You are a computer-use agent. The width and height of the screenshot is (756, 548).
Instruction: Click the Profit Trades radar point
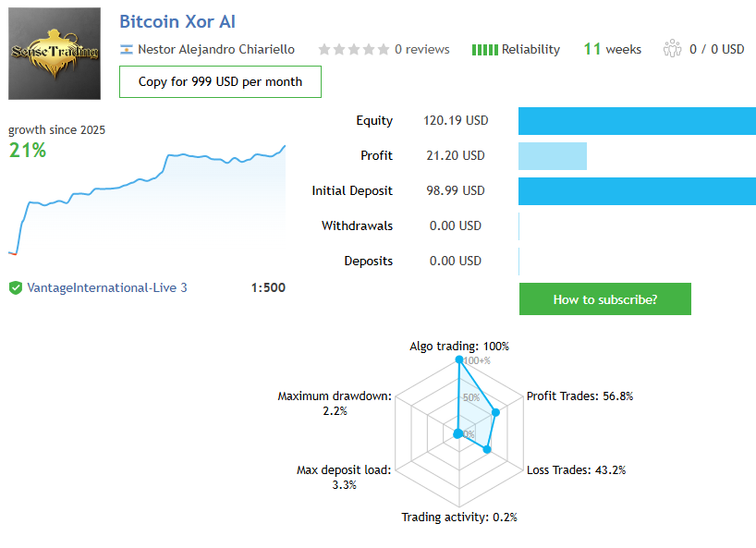point(496,412)
